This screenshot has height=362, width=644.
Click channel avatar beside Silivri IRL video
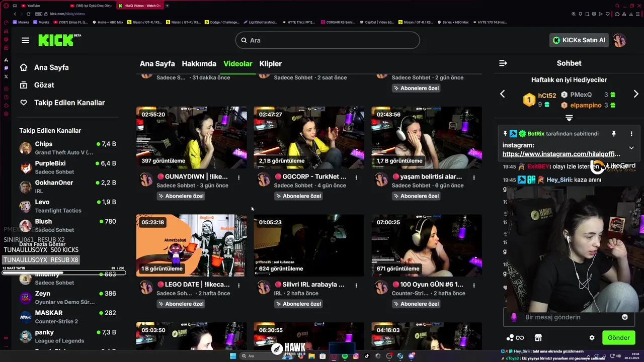tap(264, 287)
